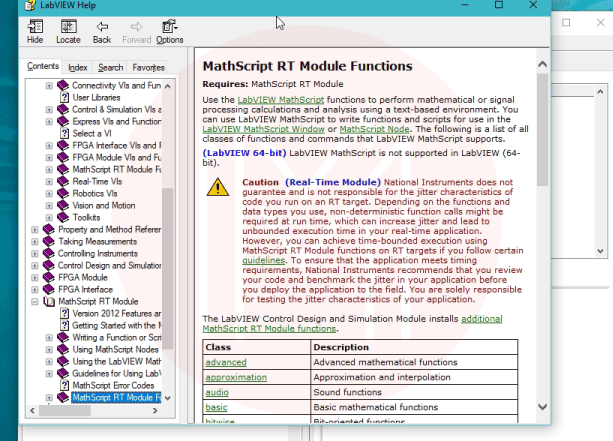This screenshot has height=441, width=613.
Task: Select Using MathScript Nodes book icon
Action: (63, 350)
